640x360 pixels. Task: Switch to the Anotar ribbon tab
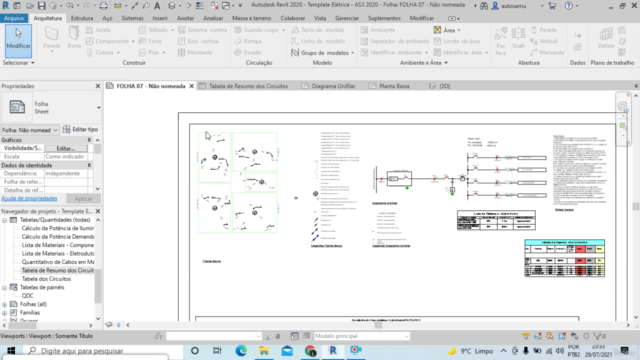click(185, 18)
